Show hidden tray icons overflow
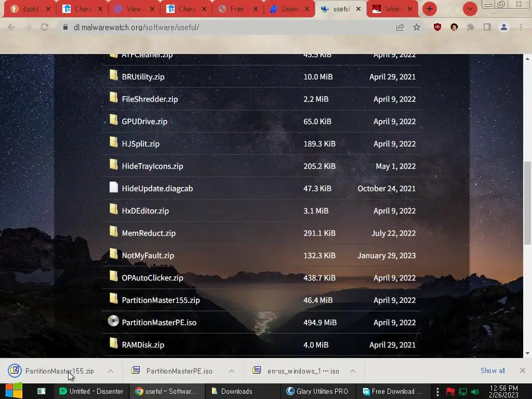Screen dimensions: 532x399 point(437,392)
